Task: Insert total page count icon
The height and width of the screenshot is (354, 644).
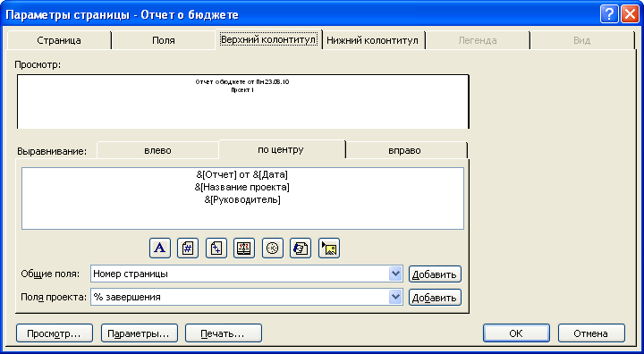Action: click(216, 248)
